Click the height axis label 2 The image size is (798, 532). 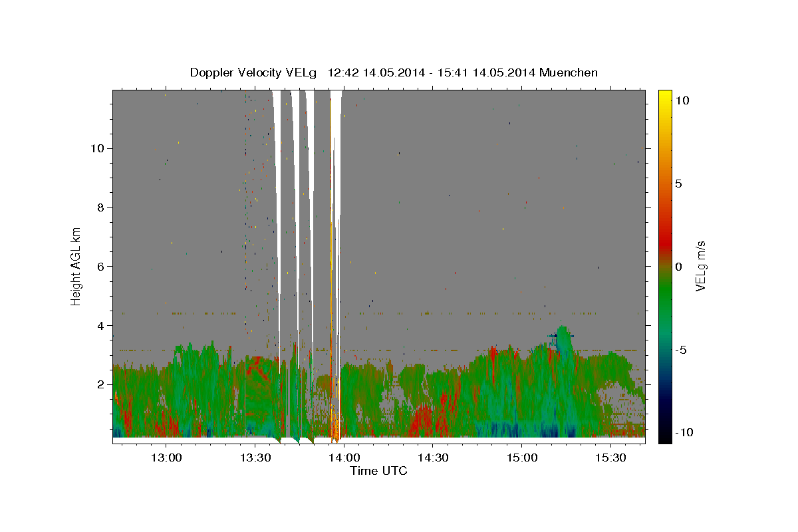(x=99, y=384)
